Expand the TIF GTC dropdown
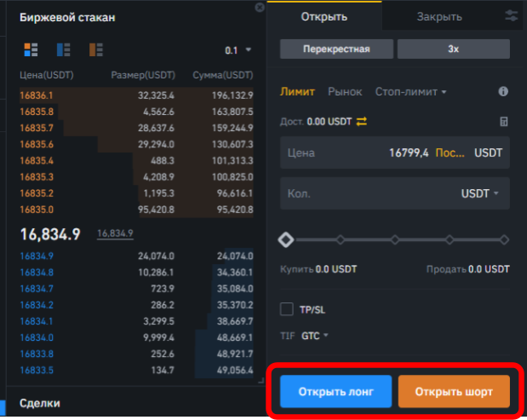Screen dimensions: 527x420 point(315,336)
